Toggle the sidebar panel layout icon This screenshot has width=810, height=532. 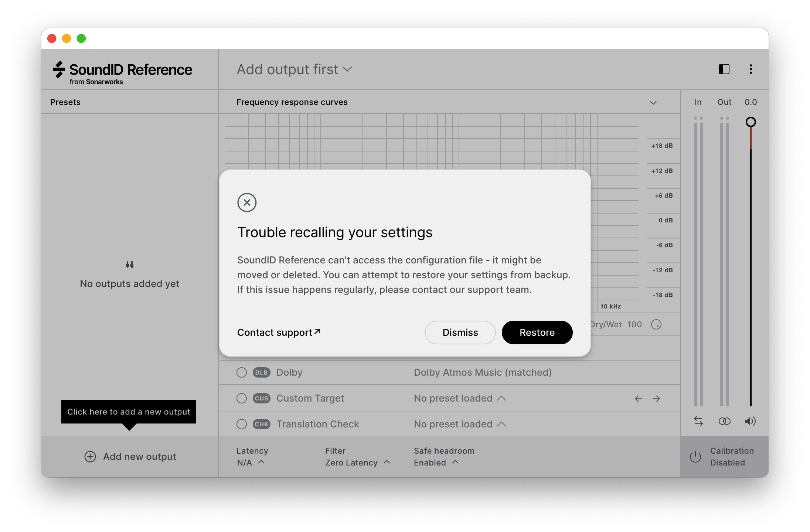coord(724,69)
